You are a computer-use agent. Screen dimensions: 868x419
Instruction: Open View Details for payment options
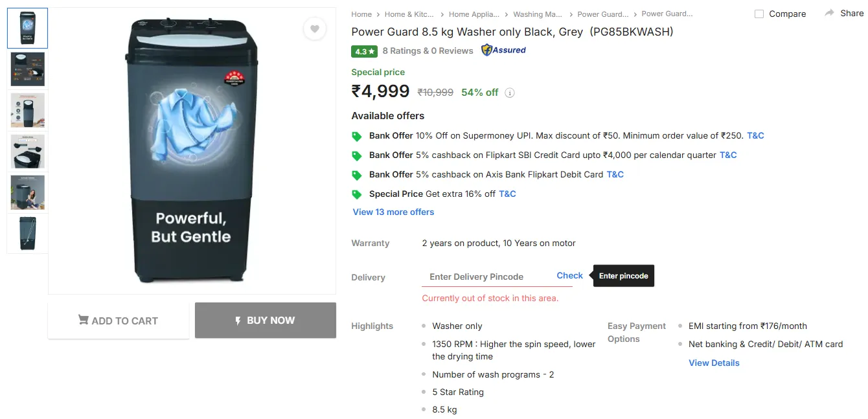click(714, 363)
